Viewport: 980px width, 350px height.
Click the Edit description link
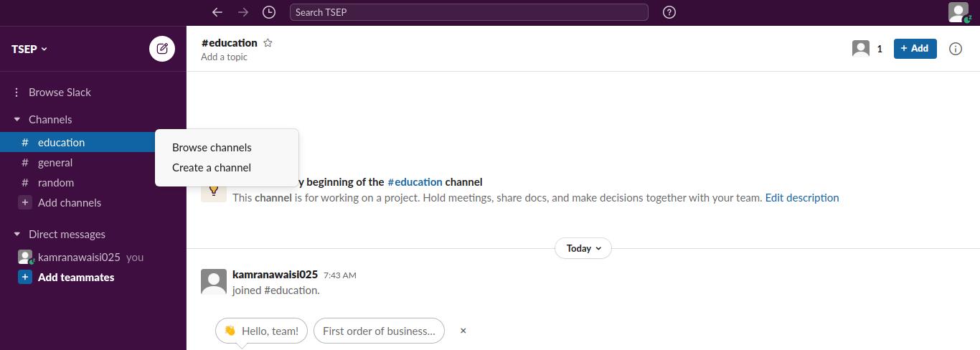point(801,198)
